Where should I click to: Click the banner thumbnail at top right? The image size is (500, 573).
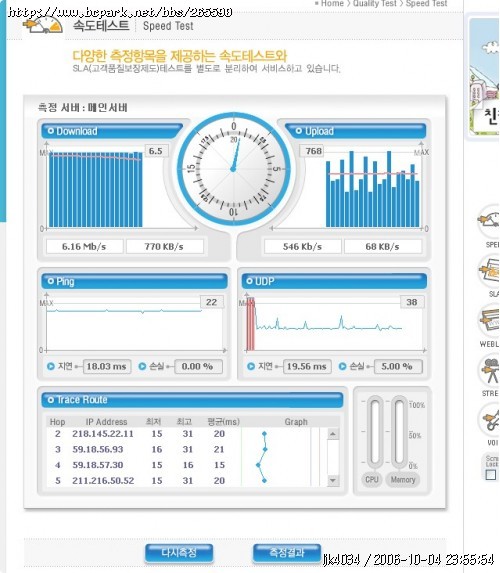pos(484,77)
